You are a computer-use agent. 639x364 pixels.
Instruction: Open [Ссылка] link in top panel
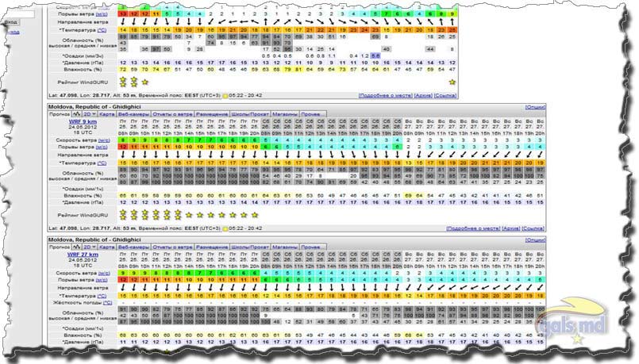tap(445, 96)
